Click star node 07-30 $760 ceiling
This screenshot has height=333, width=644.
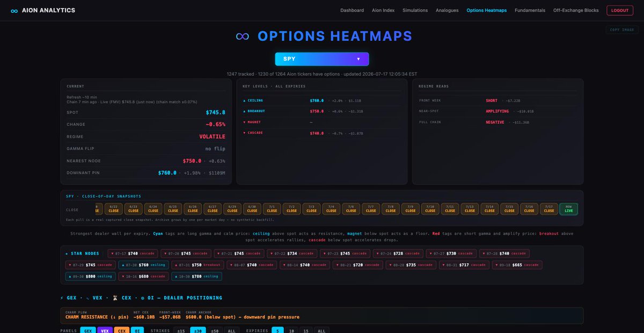click(144, 265)
